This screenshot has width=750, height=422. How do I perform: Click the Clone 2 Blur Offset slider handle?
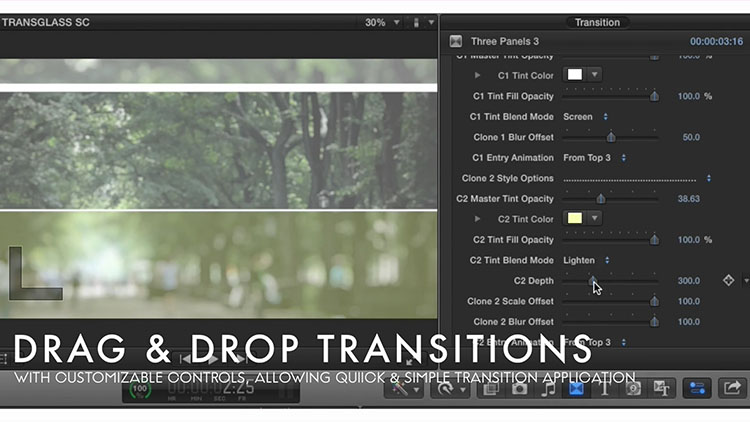point(654,322)
